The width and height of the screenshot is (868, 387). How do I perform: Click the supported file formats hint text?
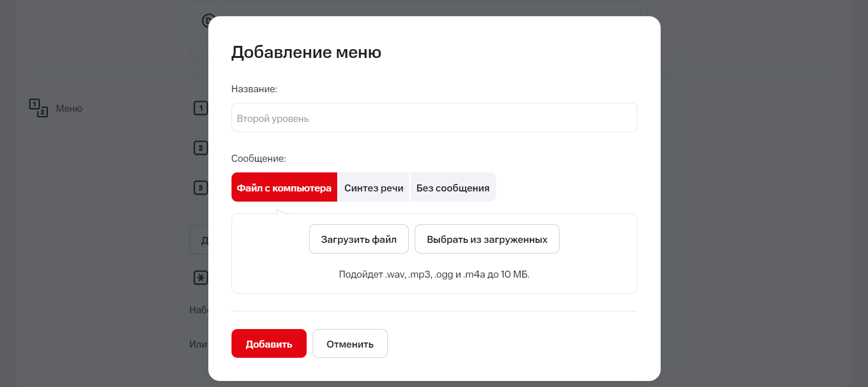pyautogui.click(x=434, y=274)
